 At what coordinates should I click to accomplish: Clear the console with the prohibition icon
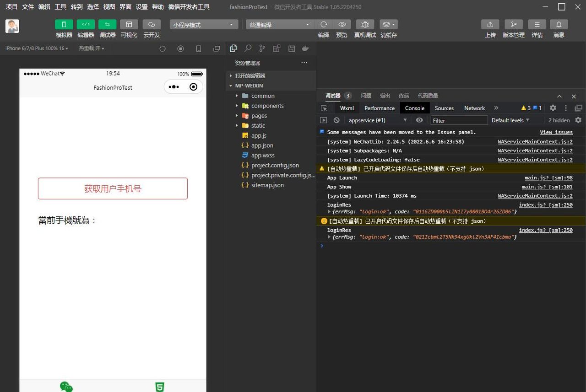click(x=336, y=120)
